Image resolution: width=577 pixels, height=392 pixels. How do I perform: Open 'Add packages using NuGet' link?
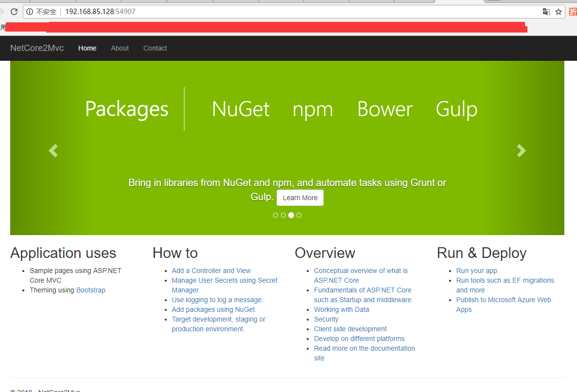pos(214,309)
